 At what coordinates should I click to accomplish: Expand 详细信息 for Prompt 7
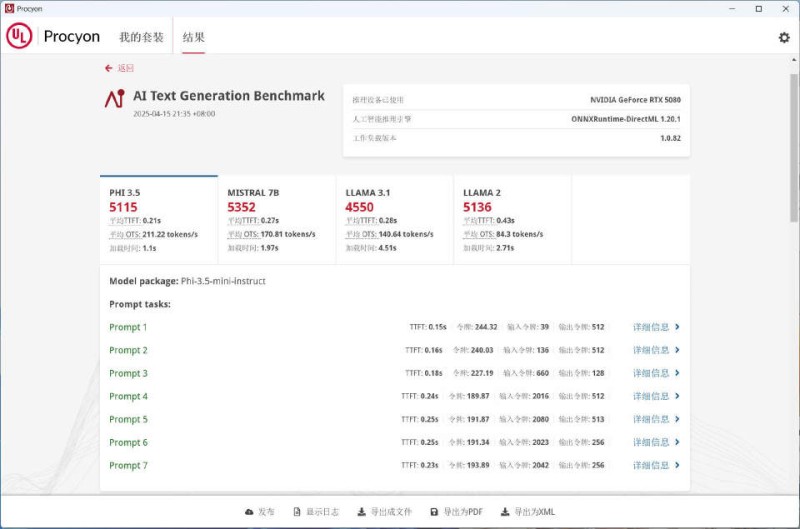[656, 465]
